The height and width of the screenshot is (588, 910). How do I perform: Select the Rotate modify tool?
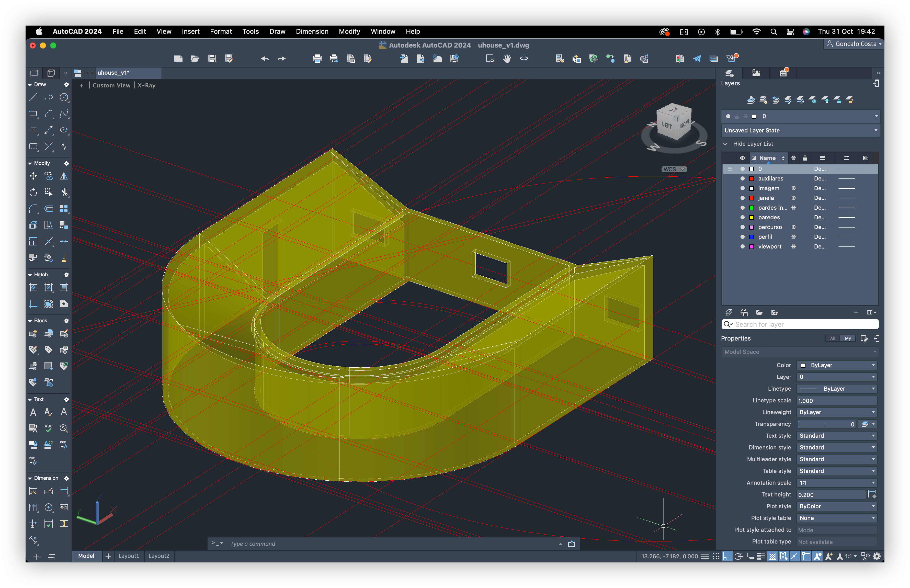coord(33,192)
